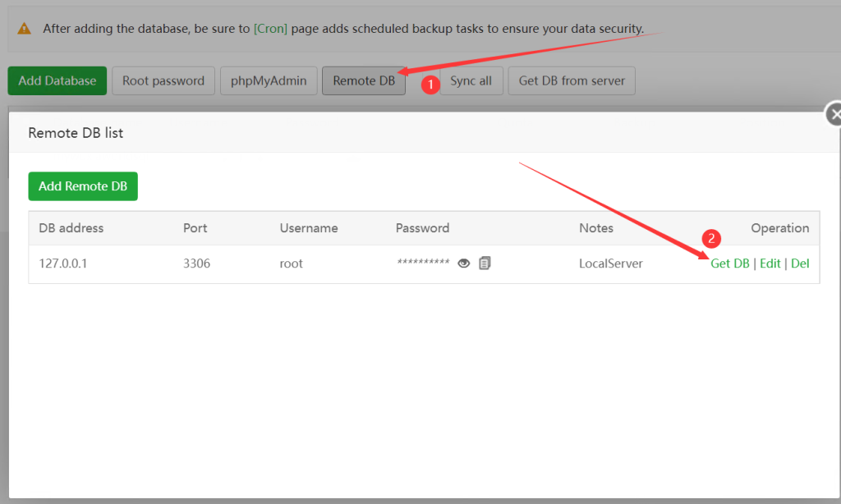Edit the 127.0.0.1 remote database entry
841x504 pixels.
[770, 263]
